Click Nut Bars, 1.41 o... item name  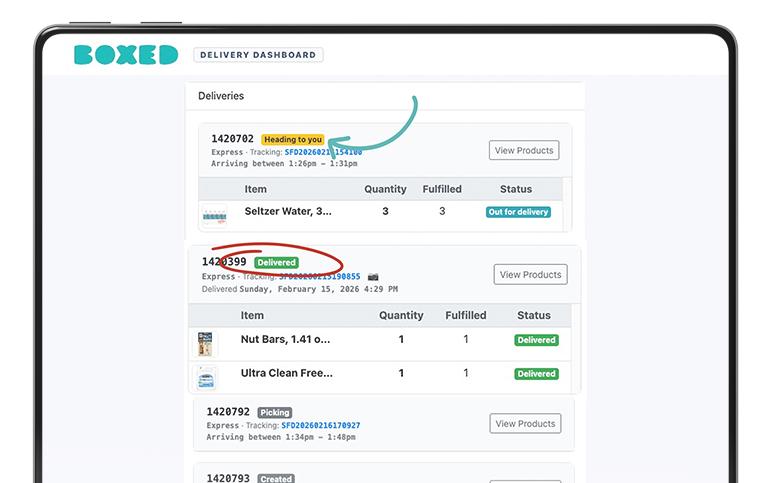tap(286, 339)
